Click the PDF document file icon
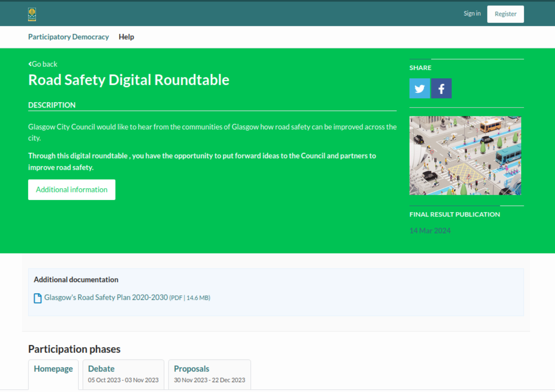The width and height of the screenshot is (555, 392). (38, 298)
